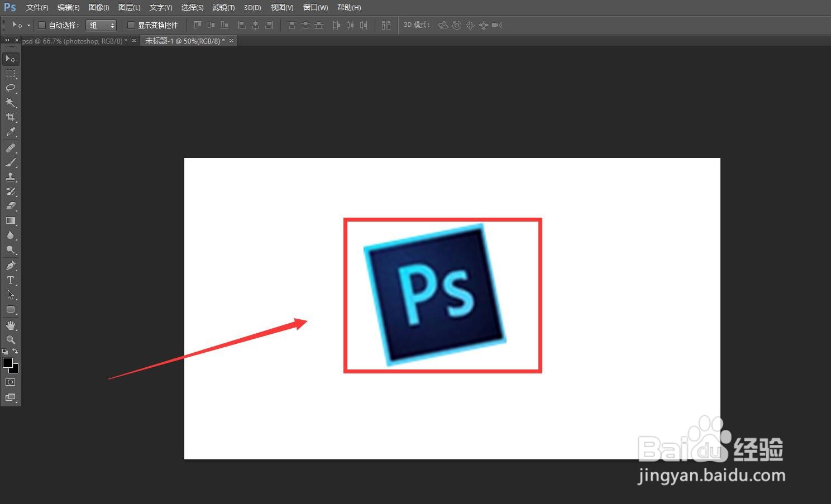Click the Align bottom edges icon

[224, 25]
